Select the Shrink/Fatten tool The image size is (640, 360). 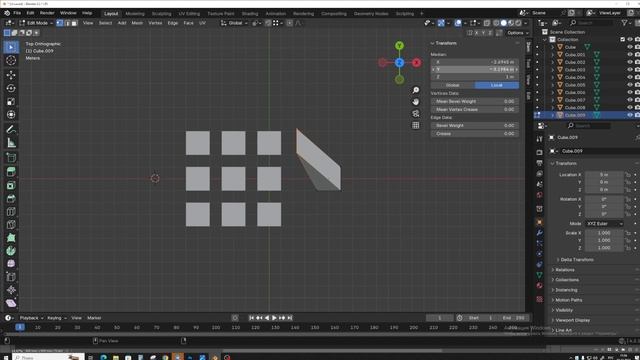pyautogui.click(x=11, y=290)
